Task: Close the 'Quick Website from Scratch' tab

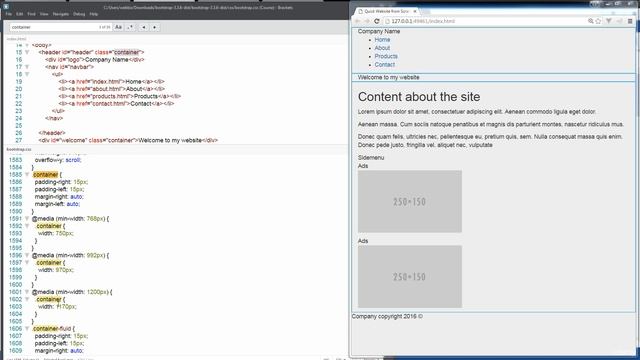Action: [x=415, y=11]
